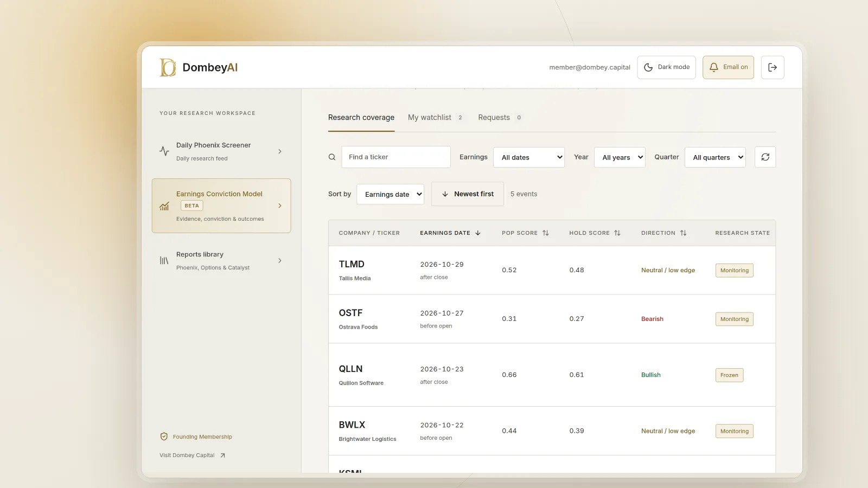Click the Bearish direction for OSTF

pos(652,319)
